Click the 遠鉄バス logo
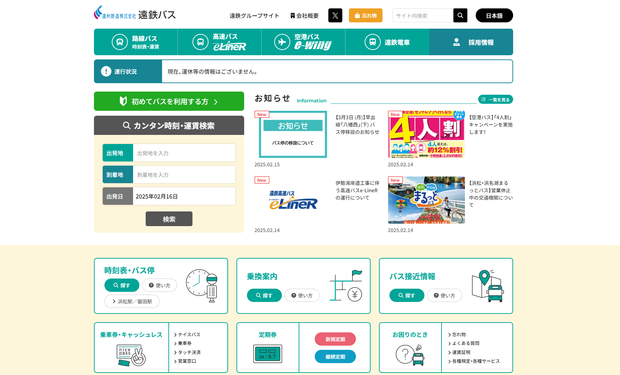 [135, 13]
